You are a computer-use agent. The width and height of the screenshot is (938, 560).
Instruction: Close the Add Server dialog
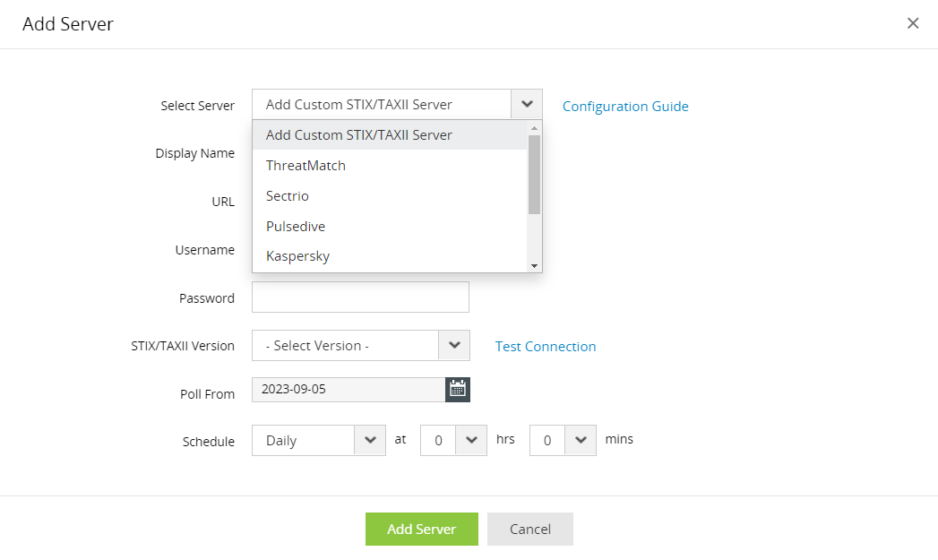click(913, 23)
